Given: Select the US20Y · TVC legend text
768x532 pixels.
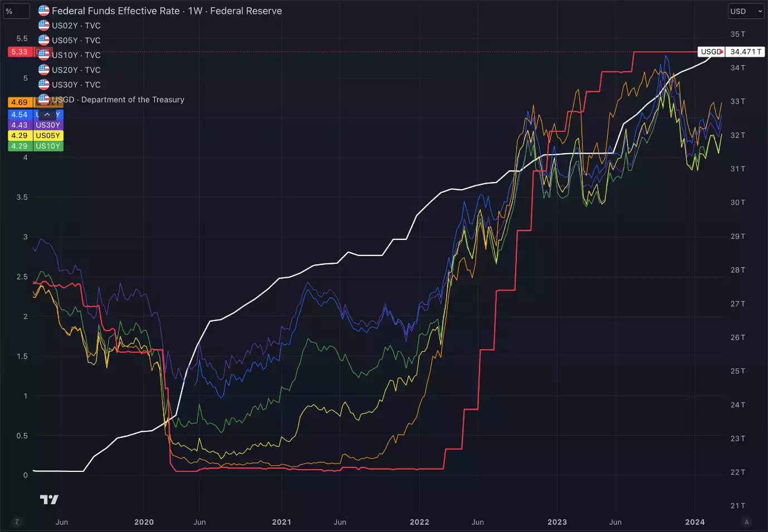Looking at the screenshot, I should point(76,70).
